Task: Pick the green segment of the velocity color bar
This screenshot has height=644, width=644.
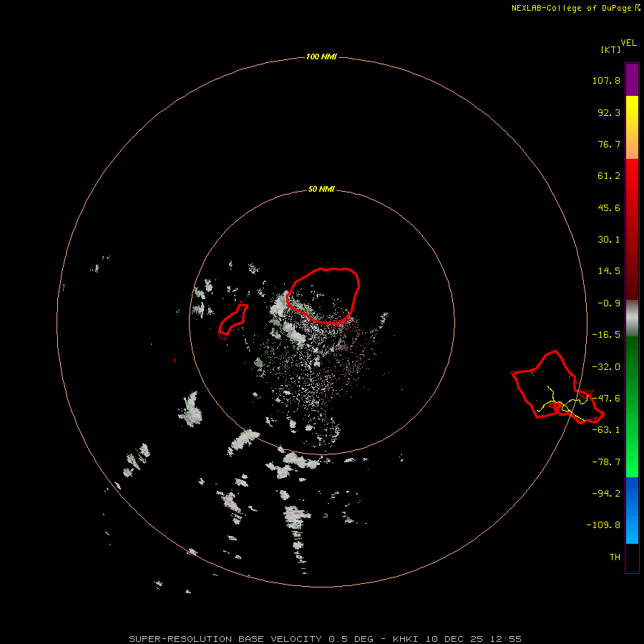Action: [632, 406]
